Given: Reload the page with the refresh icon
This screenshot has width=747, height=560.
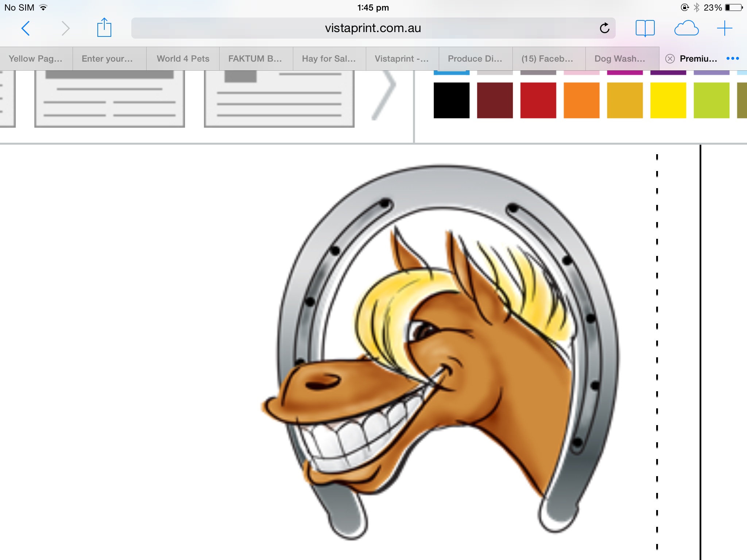Looking at the screenshot, I should click(604, 28).
